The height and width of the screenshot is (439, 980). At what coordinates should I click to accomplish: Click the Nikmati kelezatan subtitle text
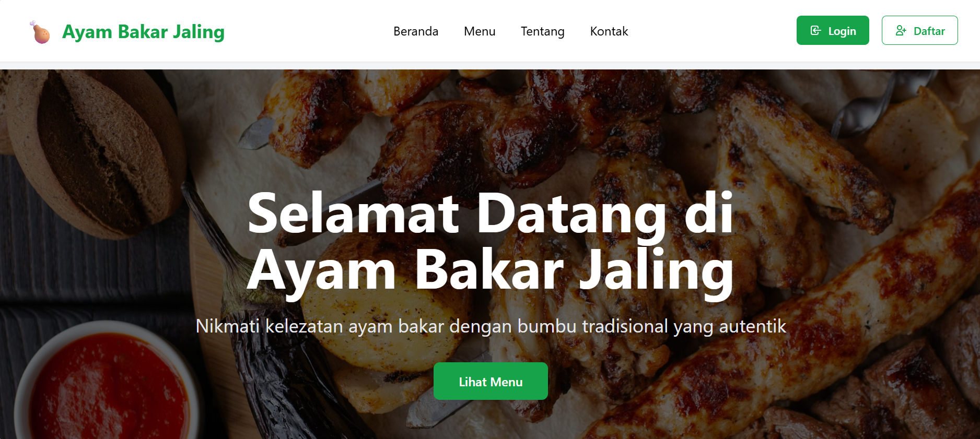pos(491,326)
